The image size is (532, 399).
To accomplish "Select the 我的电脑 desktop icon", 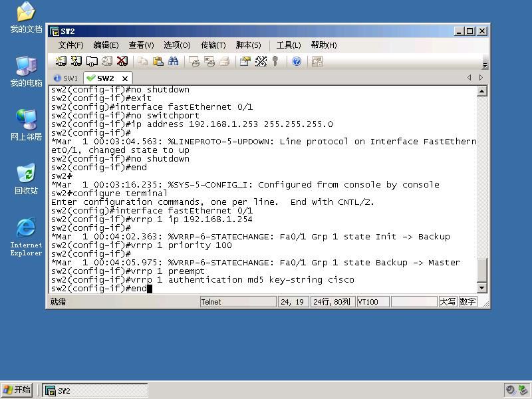I will pos(26,72).
